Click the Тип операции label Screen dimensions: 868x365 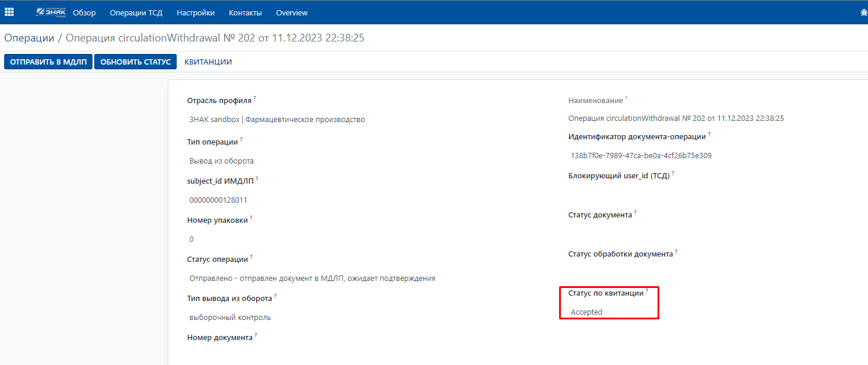pos(212,142)
